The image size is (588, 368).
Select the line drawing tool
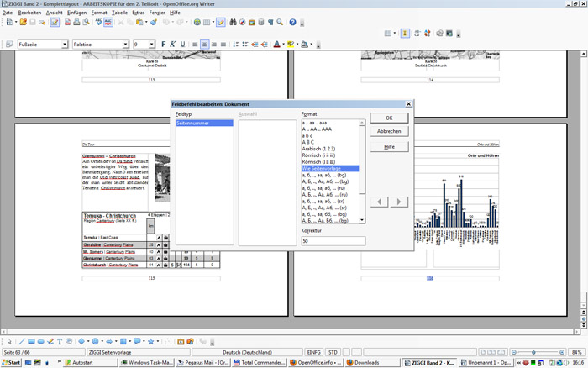[20, 342]
